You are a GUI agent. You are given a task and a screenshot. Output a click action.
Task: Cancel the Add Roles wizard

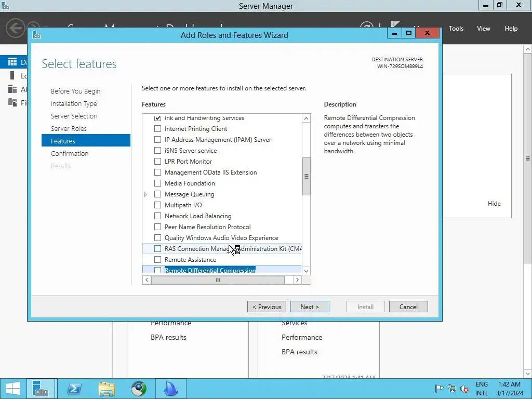(408, 307)
